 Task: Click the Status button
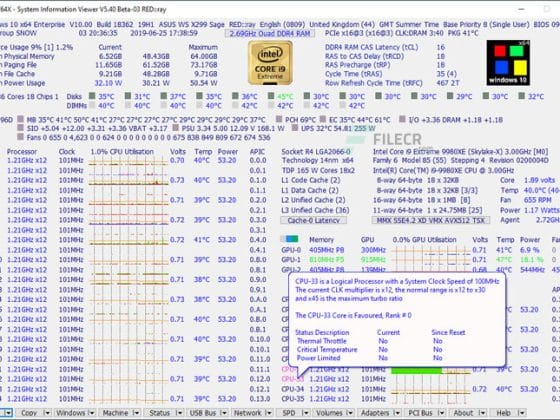[159, 413]
